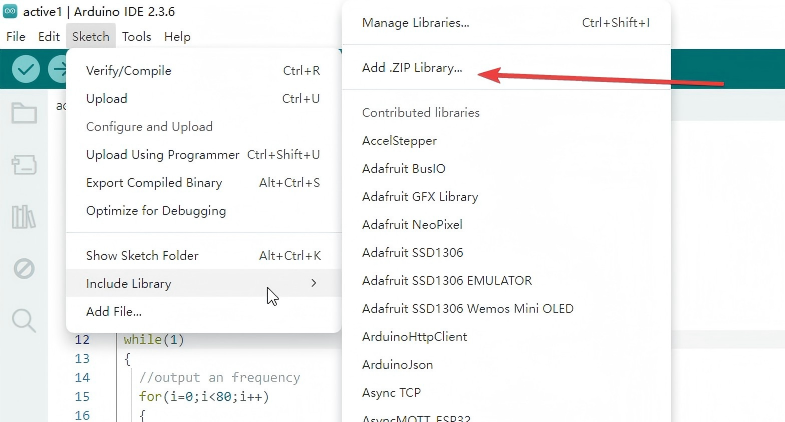The height and width of the screenshot is (422, 785).
Task: Choose Show Sketch Folder entry
Action: 142,256
